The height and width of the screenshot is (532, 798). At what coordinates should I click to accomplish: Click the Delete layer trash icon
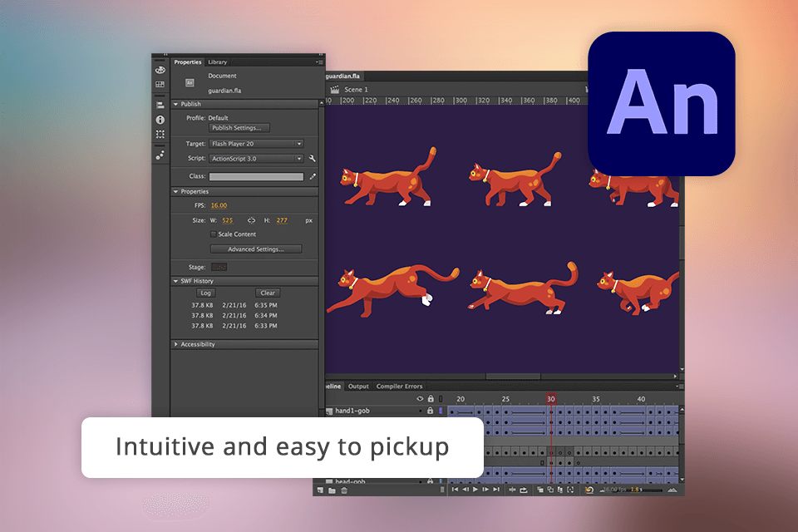coord(344,490)
